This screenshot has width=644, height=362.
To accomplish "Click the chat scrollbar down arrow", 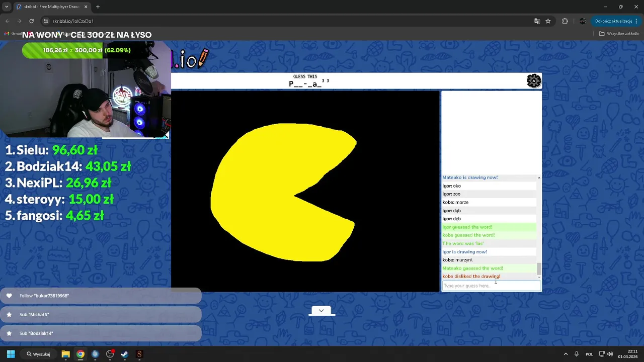I will pyautogui.click(x=539, y=278).
